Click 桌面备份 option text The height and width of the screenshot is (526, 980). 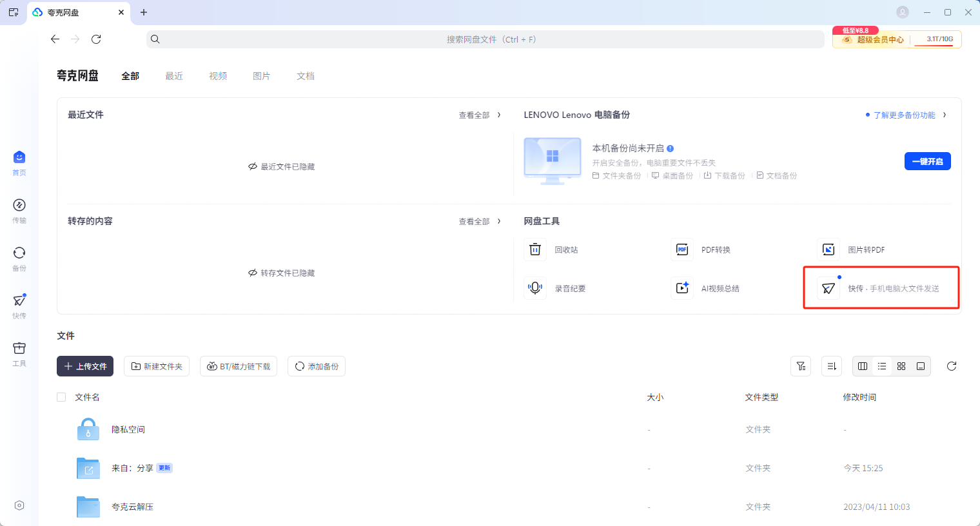(x=678, y=175)
